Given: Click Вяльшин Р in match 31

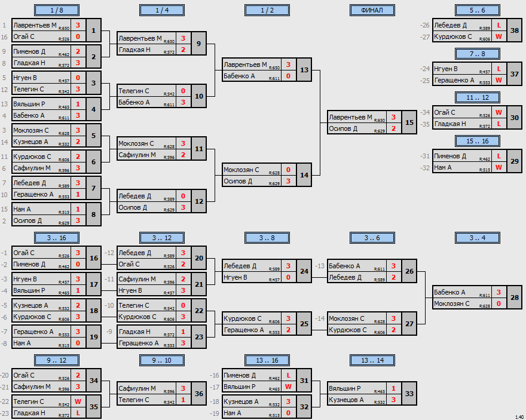Looking at the screenshot, I should pos(240,387).
